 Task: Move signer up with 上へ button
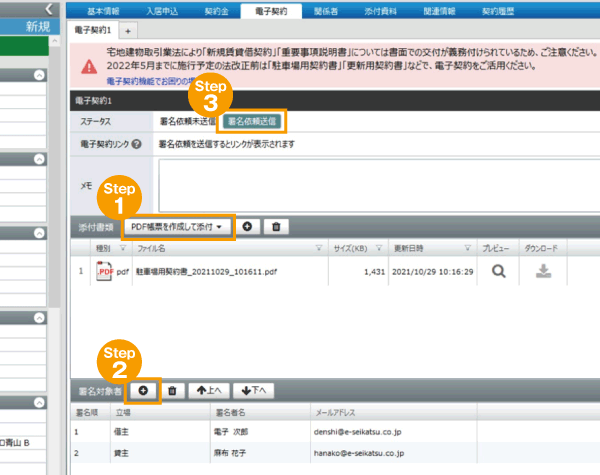(x=209, y=390)
